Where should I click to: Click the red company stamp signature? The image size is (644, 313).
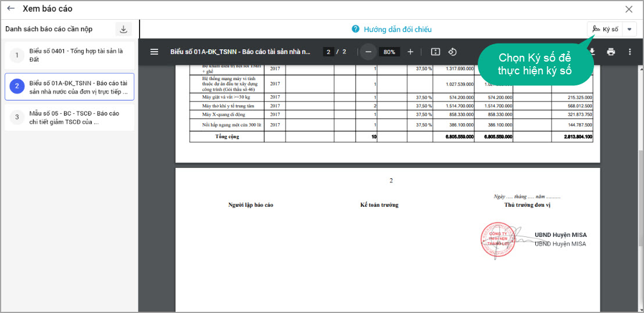point(498,240)
